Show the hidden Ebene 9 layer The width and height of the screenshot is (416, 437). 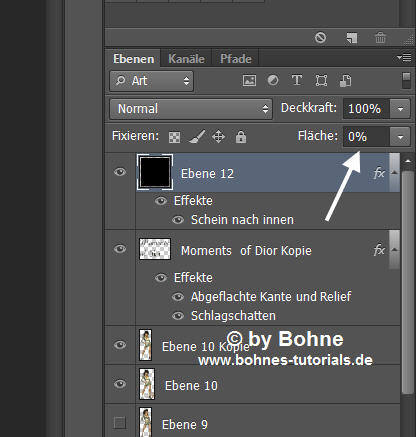(120, 423)
